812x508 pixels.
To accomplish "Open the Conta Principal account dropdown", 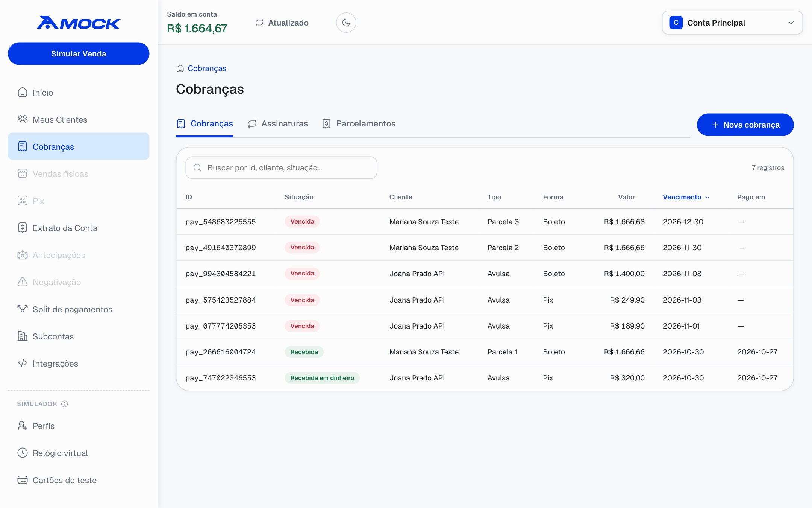I will click(x=732, y=23).
